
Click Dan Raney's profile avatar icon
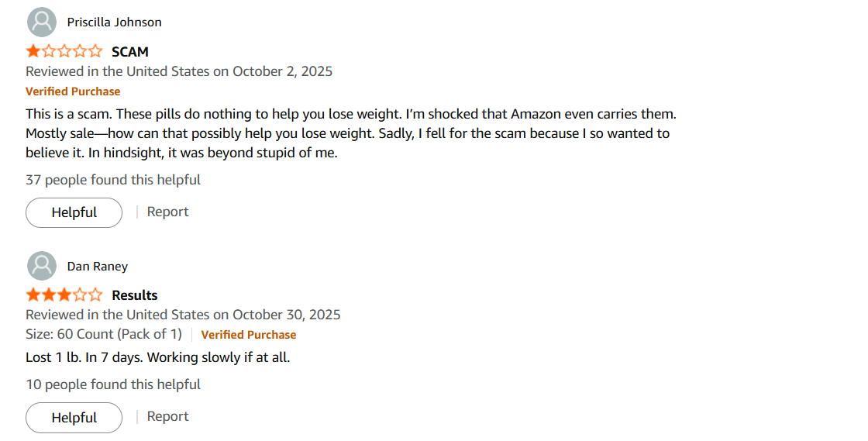[42, 266]
